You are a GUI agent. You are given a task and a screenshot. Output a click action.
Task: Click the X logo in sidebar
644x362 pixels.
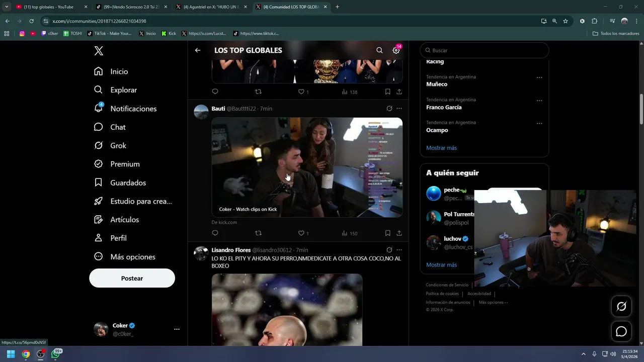[x=99, y=51]
